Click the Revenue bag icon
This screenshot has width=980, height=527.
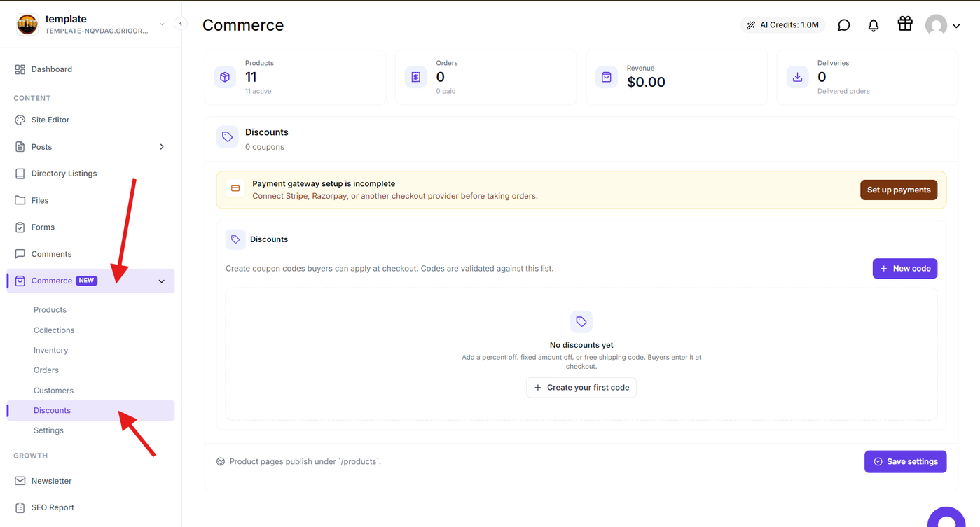click(607, 77)
